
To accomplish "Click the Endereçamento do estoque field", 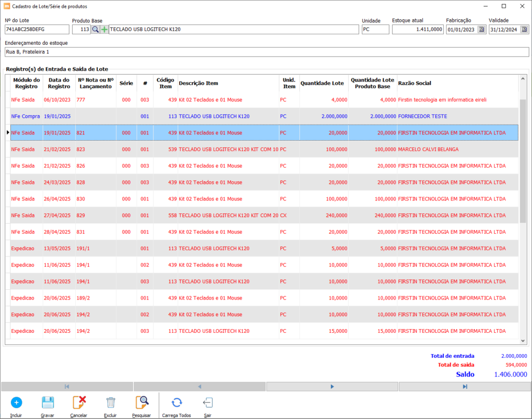I will pyautogui.click(x=266, y=52).
